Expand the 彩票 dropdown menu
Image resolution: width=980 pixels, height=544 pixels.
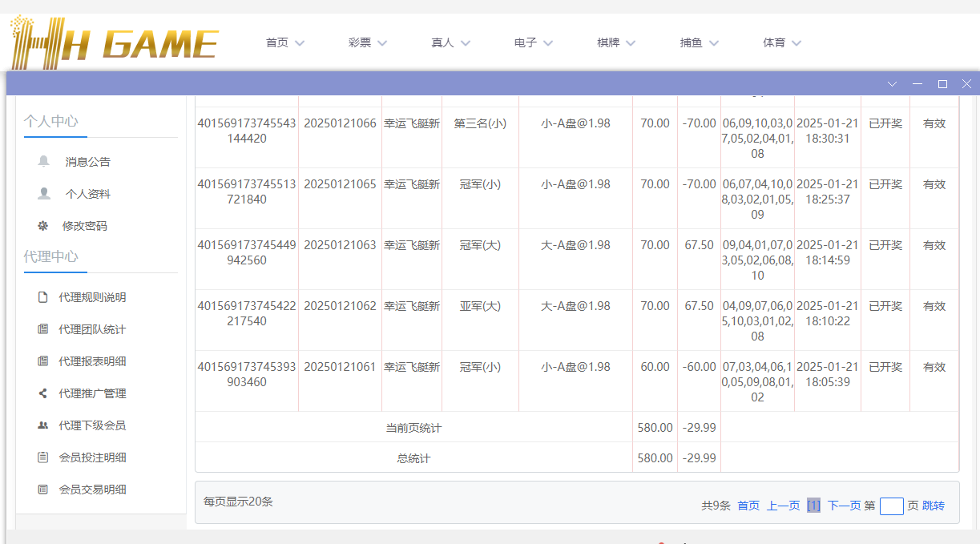(x=368, y=43)
